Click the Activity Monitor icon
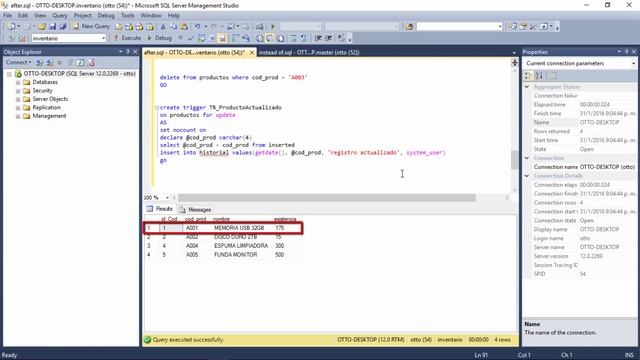Image resolution: width=640 pixels, height=360 pixels. point(259,27)
